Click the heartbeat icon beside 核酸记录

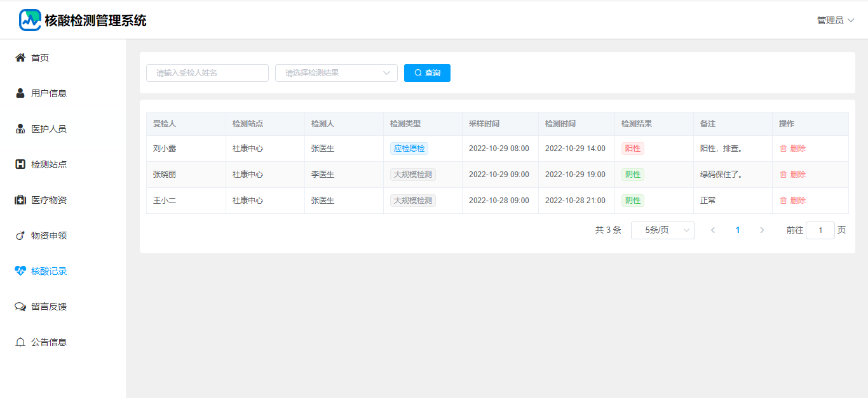pos(20,271)
